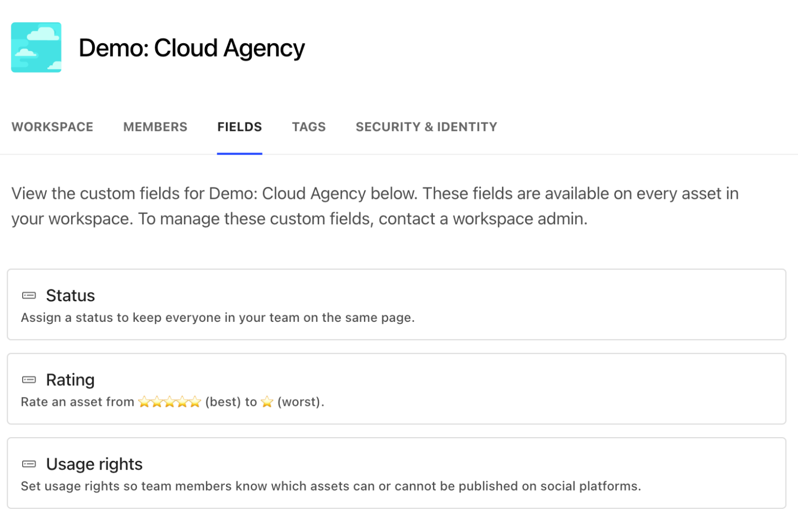
Task: Click the Status field type icon
Action: pos(29,295)
